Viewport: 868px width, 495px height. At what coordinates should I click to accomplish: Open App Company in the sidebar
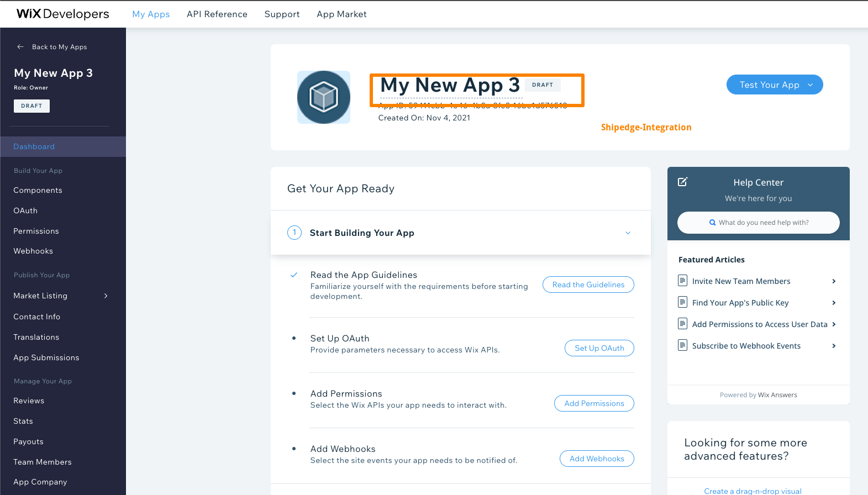point(40,482)
